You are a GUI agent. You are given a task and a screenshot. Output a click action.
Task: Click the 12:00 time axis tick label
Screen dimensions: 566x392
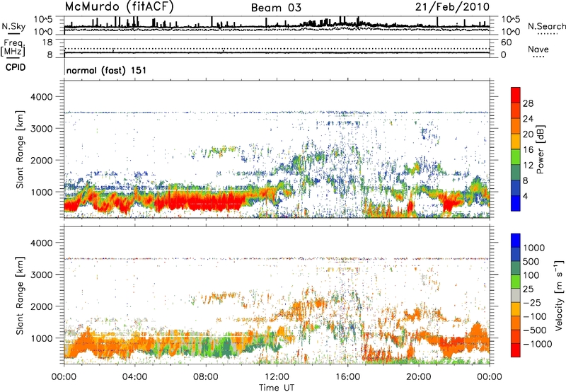click(277, 377)
